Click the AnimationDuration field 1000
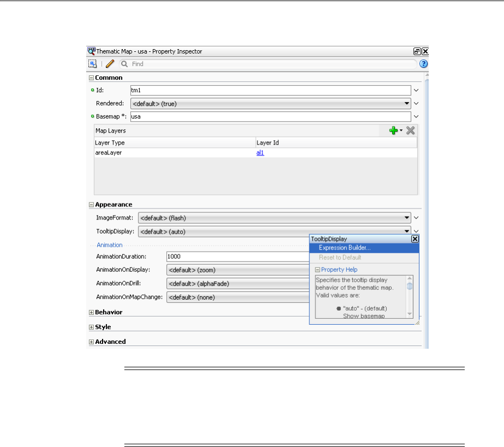 [x=238, y=257]
